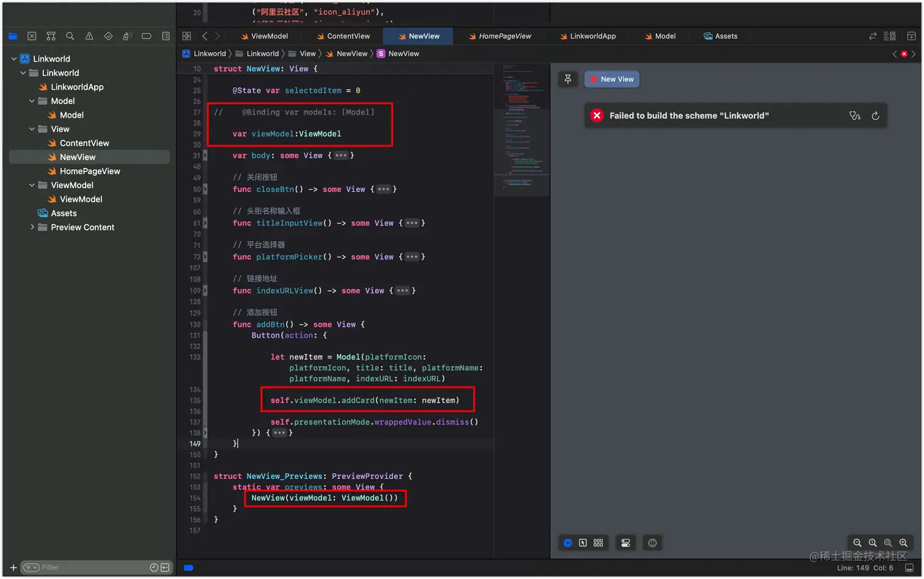This screenshot has width=924, height=579.
Task: Open build failure diagnostics stethoscope icon
Action: [855, 115]
